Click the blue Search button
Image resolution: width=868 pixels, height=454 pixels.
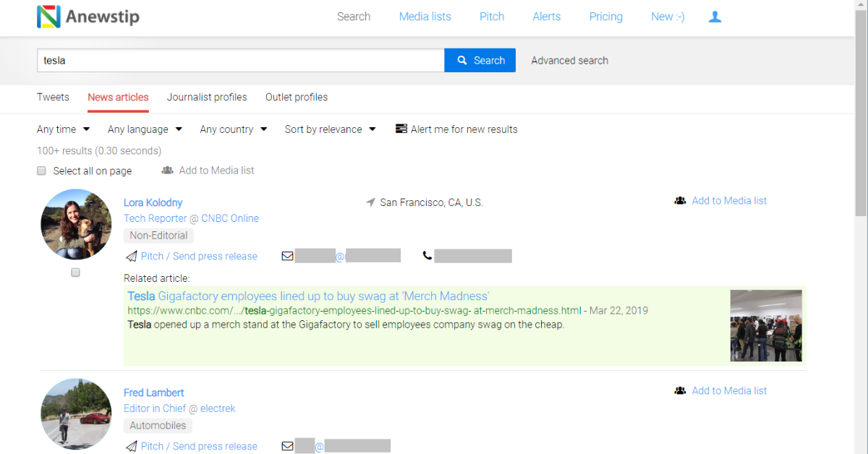coord(480,61)
